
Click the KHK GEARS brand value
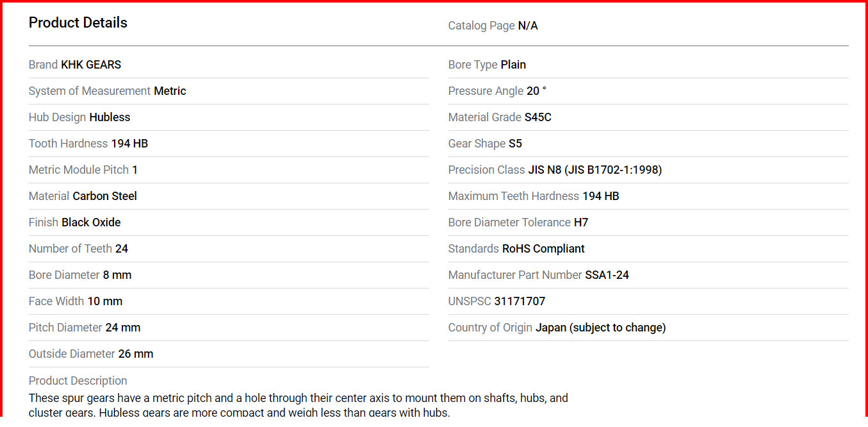[91, 65]
